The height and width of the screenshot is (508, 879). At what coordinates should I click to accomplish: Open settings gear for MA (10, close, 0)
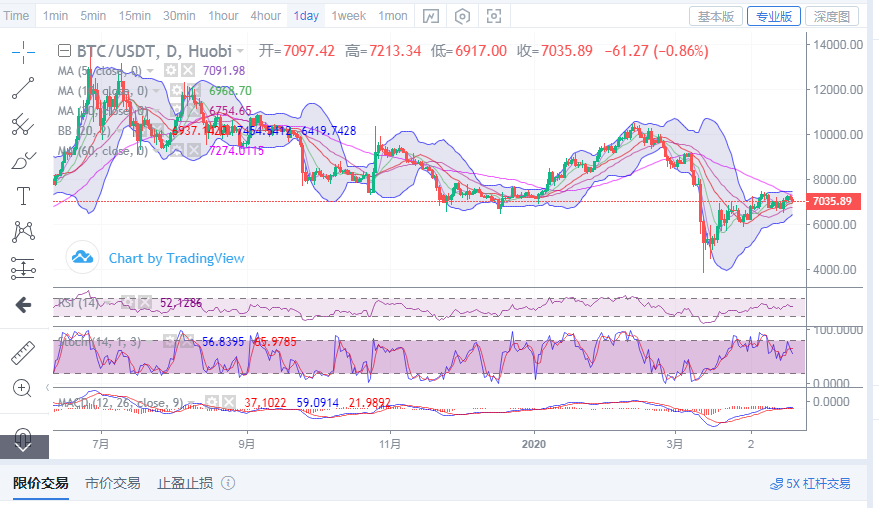pos(177,91)
